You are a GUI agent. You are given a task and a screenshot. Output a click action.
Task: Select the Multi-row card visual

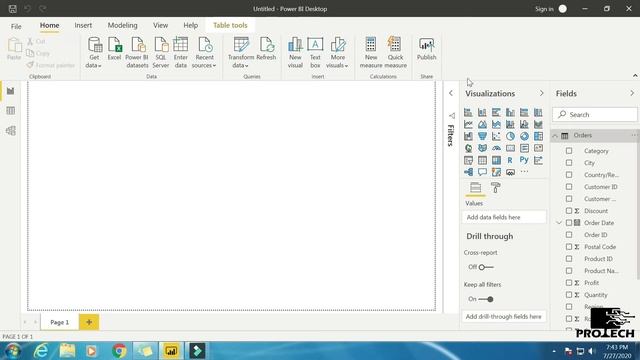pos(524,148)
